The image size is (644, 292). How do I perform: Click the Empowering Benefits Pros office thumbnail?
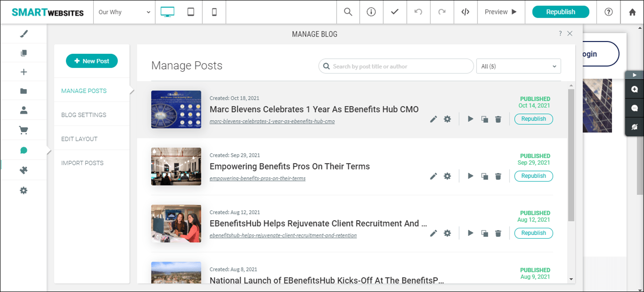(x=176, y=167)
